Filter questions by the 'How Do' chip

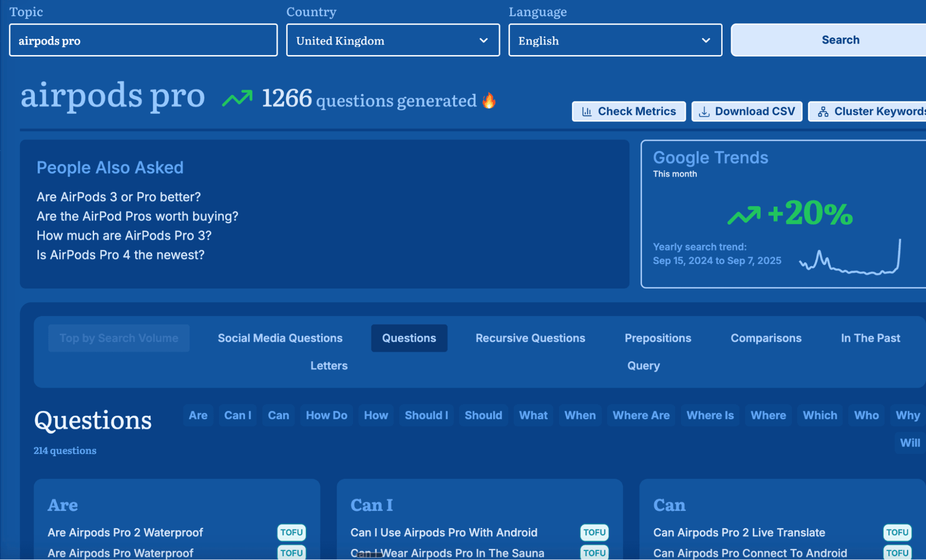coord(327,415)
